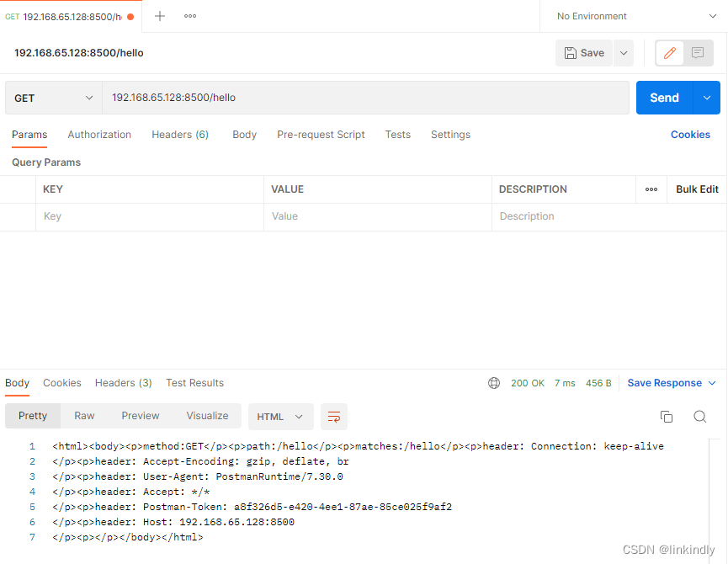Screen dimensions: 728x564
Task: Toggle line wrap in the response viewer
Action: tap(333, 417)
